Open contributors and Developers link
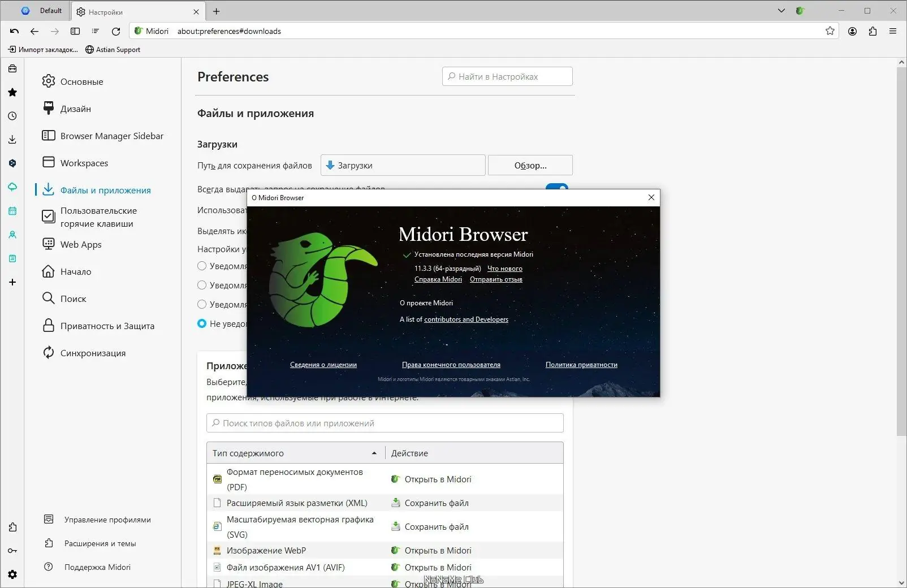 [x=466, y=319]
